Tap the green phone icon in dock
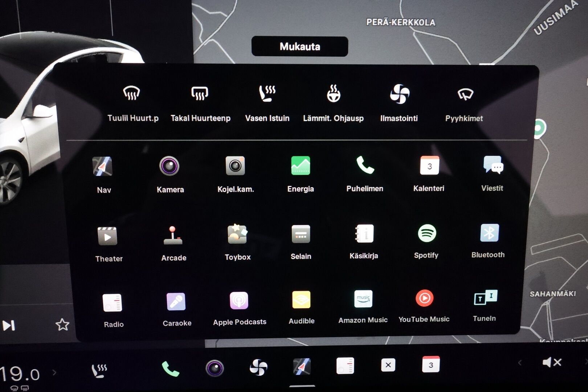Image resolution: width=588 pixels, height=392 pixels. pyautogui.click(x=170, y=369)
